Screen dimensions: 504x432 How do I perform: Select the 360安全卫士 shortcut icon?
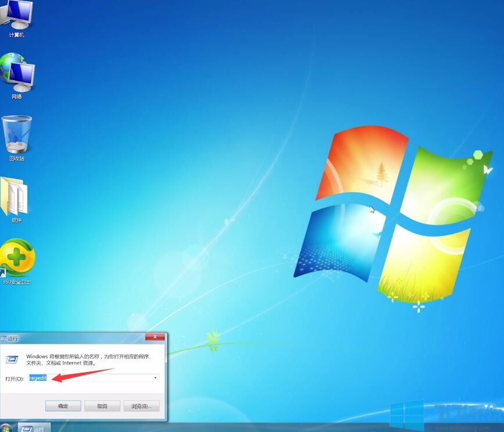17,259
